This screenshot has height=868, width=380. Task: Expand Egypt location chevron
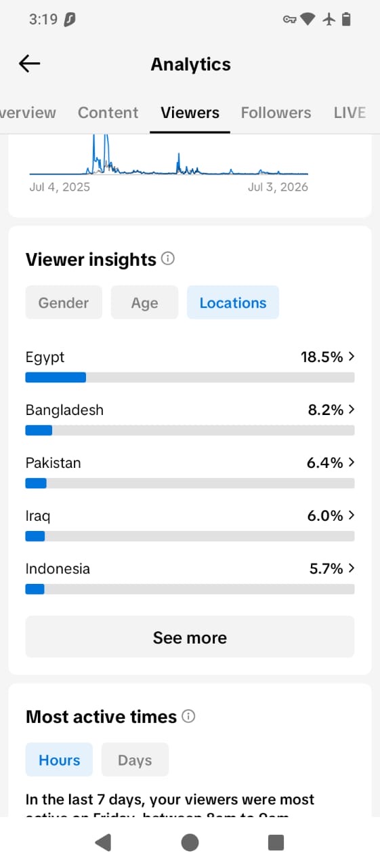pyautogui.click(x=351, y=357)
